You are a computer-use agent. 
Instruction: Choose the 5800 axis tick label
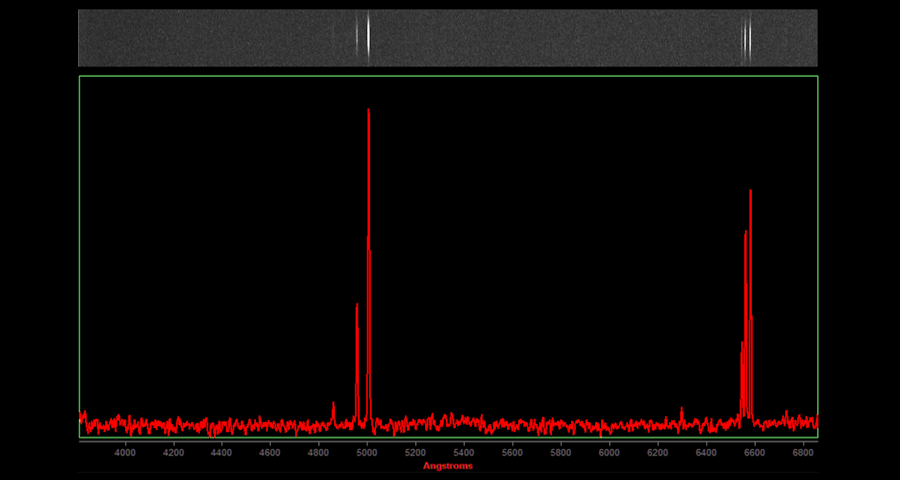coord(561,453)
